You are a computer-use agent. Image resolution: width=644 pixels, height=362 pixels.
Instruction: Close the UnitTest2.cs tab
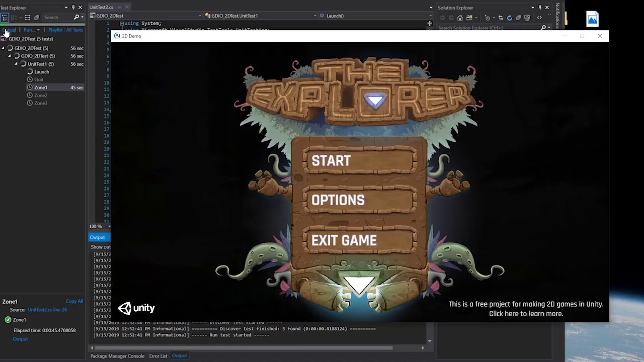click(127, 7)
